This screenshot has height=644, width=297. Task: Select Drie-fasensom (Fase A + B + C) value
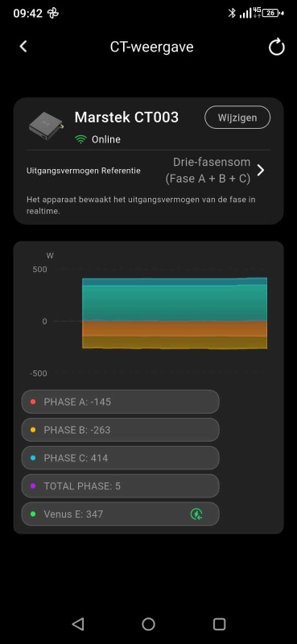pyautogui.click(x=208, y=171)
